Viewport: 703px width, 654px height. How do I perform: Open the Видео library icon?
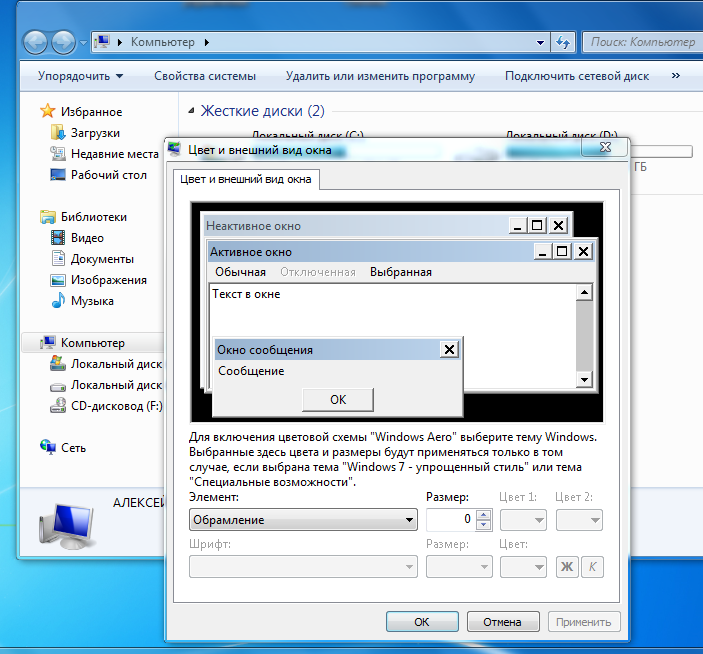point(58,238)
